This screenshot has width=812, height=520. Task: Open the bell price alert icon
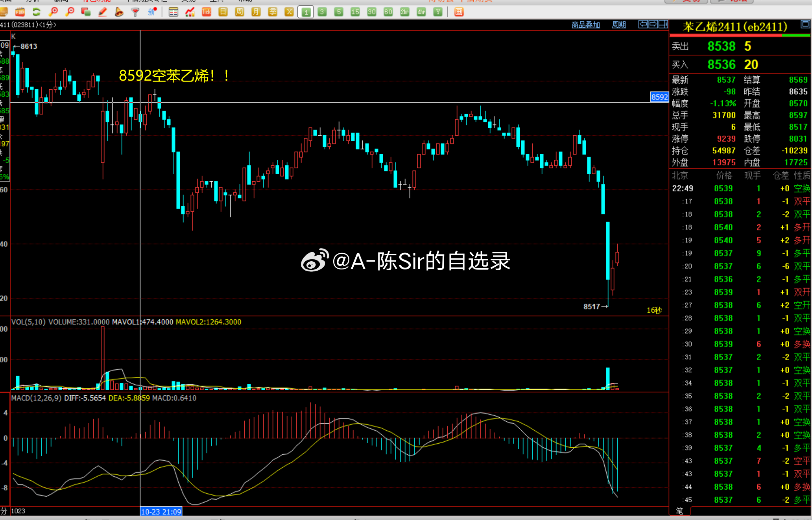[119, 12]
